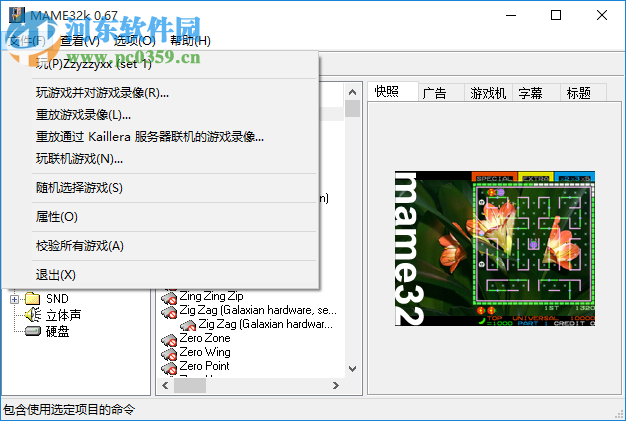The height and width of the screenshot is (421, 626).
Task: Select Zing Zing Zip in the game list
Action: [x=211, y=296]
